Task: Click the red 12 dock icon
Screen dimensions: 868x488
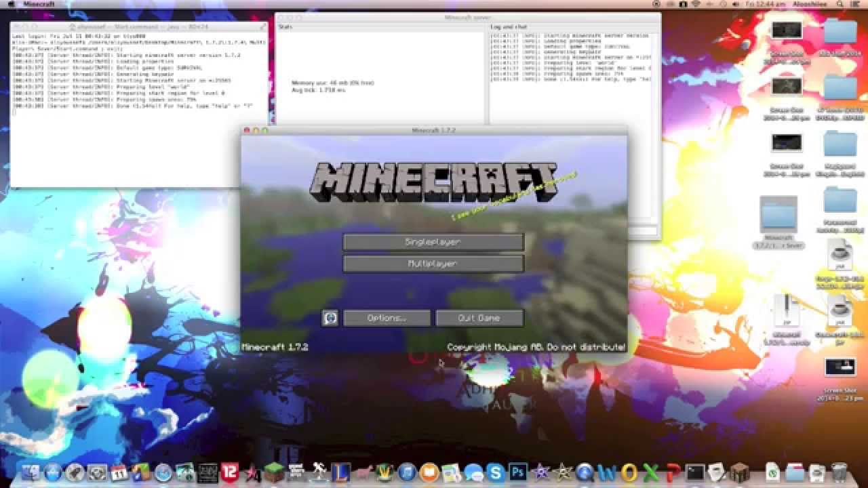Action: click(x=229, y=472)
